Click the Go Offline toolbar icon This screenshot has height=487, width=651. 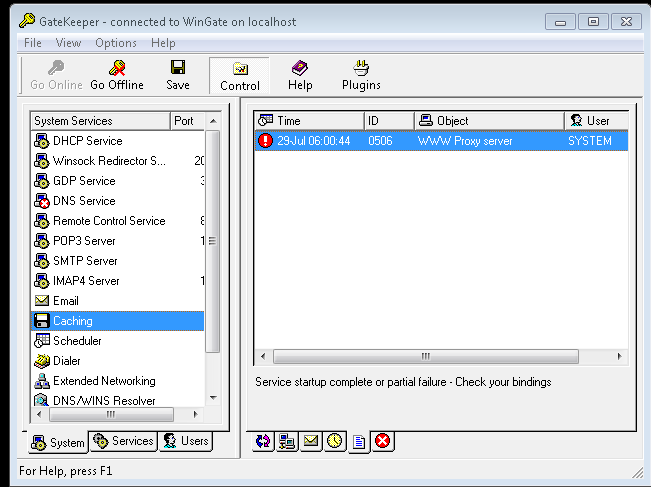click(117, 68)
